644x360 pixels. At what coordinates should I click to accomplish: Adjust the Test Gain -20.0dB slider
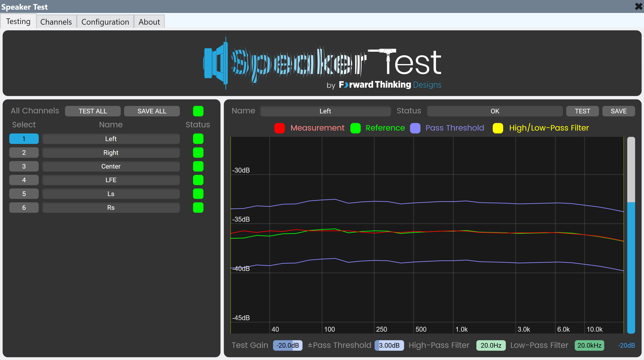[x=288, y=345]
